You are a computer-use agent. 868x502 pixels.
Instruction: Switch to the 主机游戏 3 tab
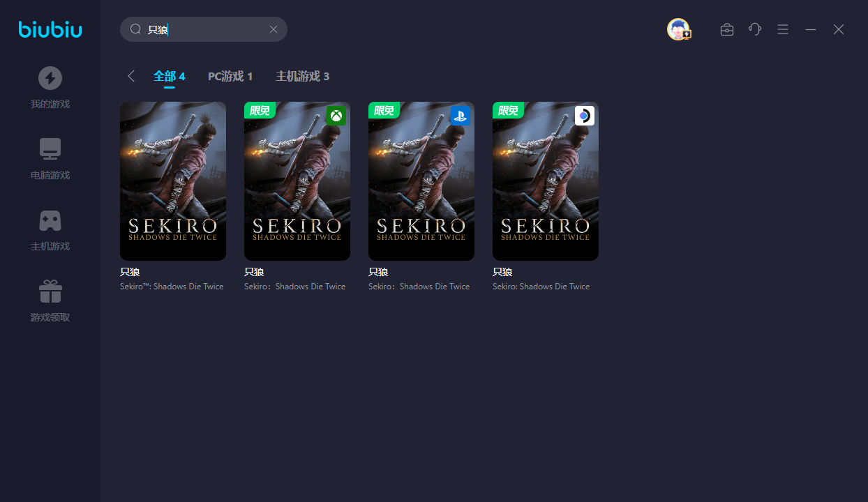(x=302, y=76)
